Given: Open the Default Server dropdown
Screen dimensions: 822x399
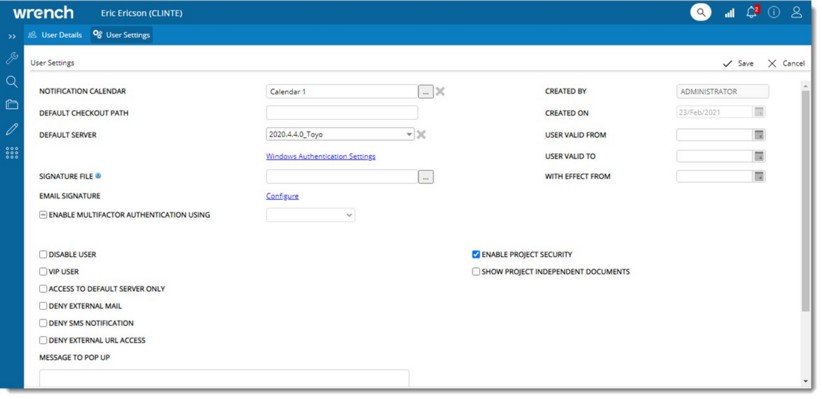Looking at the screenshot, I should tap(340, 135).
